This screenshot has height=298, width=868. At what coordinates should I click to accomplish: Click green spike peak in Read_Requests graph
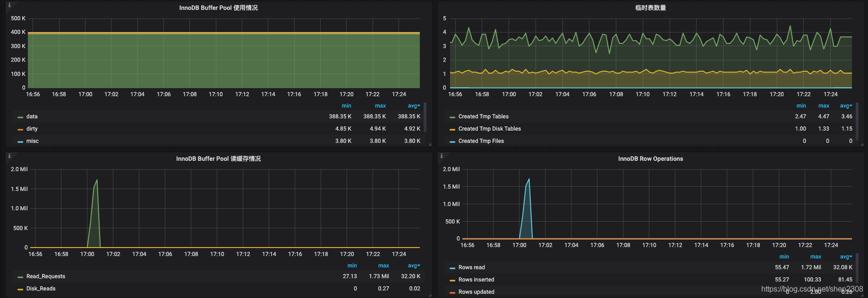pyautogui.click(x=97, y=180)
